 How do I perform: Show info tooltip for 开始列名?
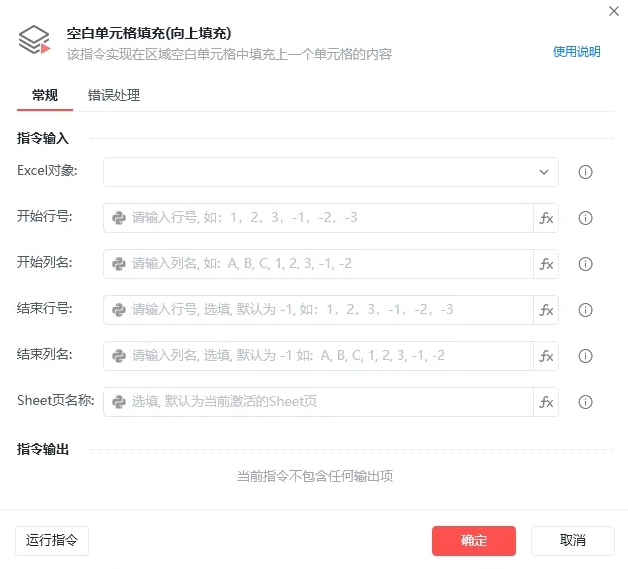pyautogui.click(x=586, y=264)
